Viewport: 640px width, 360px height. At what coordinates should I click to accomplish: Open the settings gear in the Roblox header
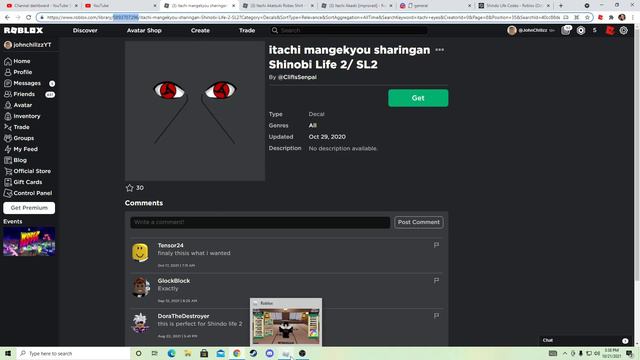click(624, 31)
